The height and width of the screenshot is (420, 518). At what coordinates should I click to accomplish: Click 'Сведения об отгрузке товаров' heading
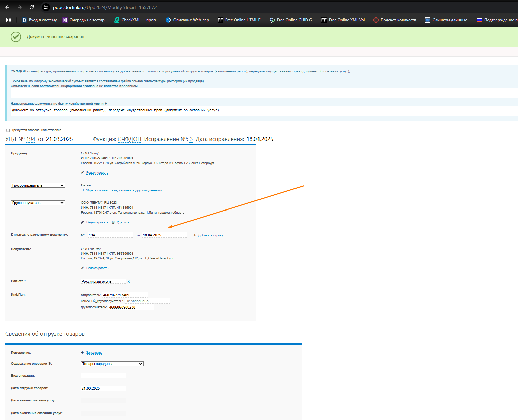click(x=45, y=334)
